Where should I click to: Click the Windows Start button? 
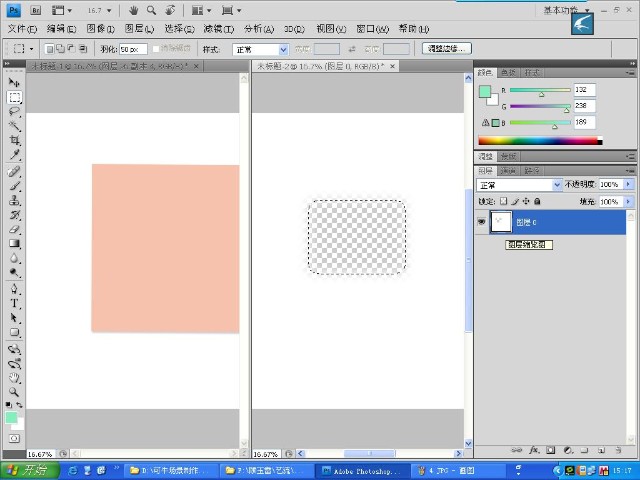click(x=30, y=470)
